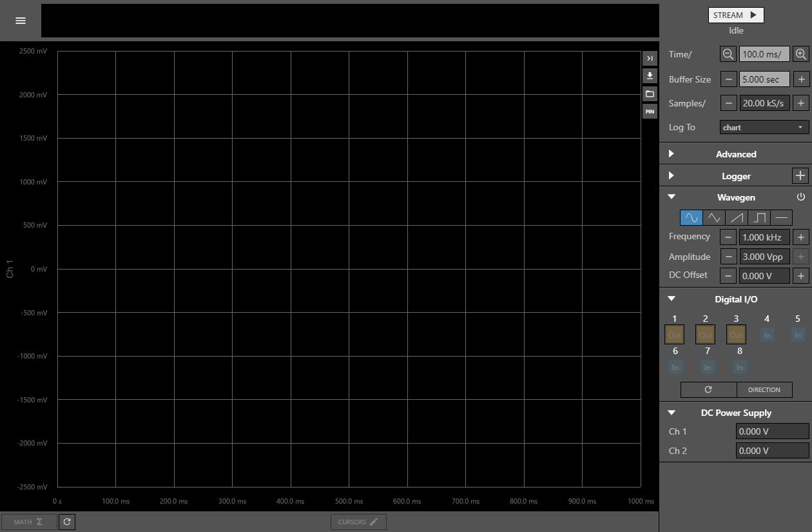Toggle digital pin 2 Out
This screenshot has height=532, width=812.
pos(705,335)
